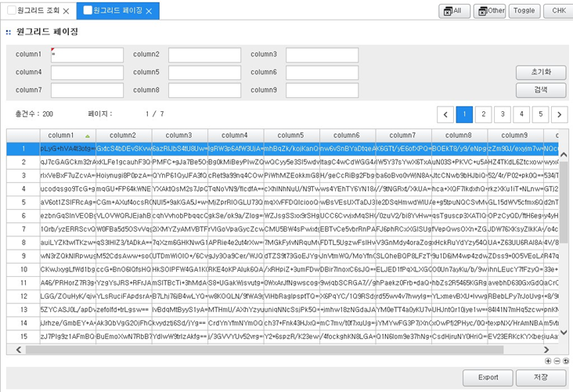Switch to the 원그리드 조회 tab
Screen dimensions: 573x392
(38, 11)
